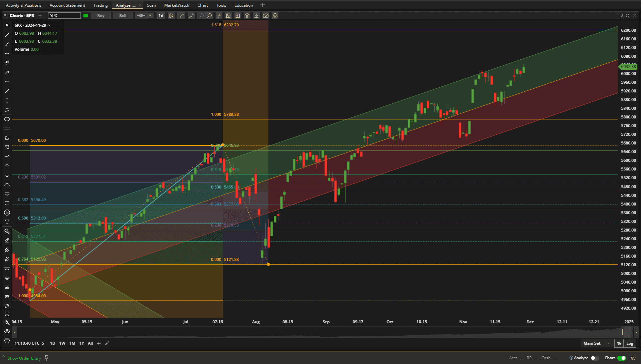Click the zoom out magnifier icon
This screenshot has height=364, width=641.
(x=201, y=16)
